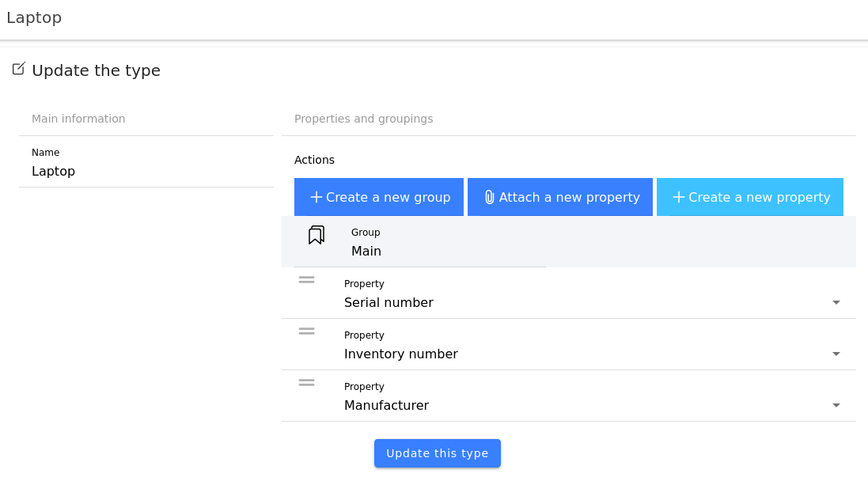Screen dimensions: 868x477
Task: Click the edit icon beside Update the type
Action: click(18, 69)
